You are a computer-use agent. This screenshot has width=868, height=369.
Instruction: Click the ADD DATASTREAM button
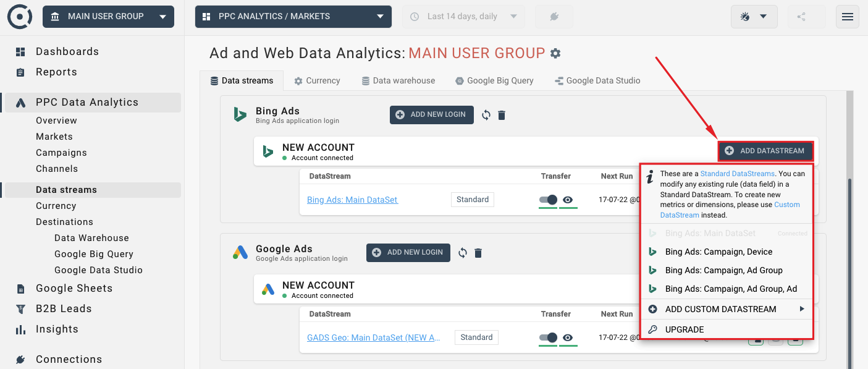tap(765, 151)
